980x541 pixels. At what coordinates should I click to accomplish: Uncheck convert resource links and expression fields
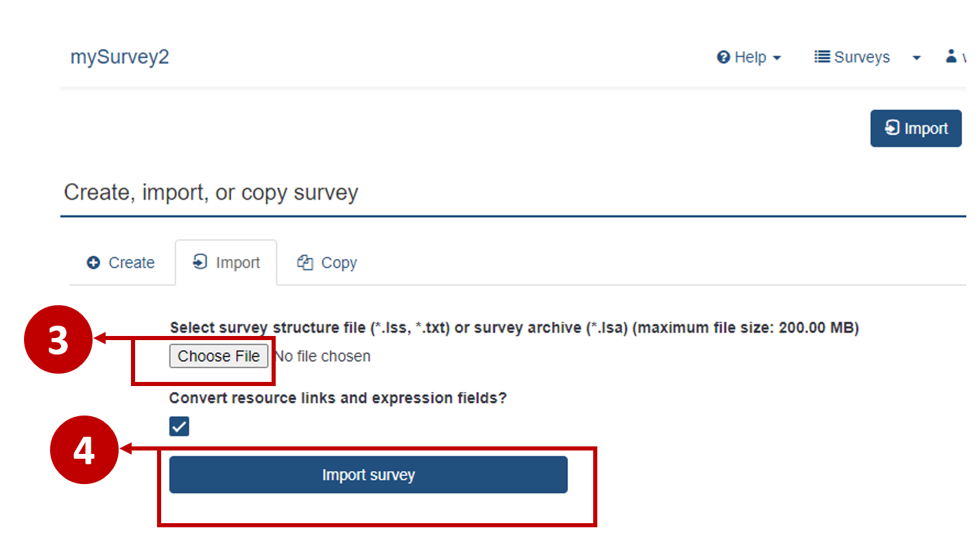point(179,426)
